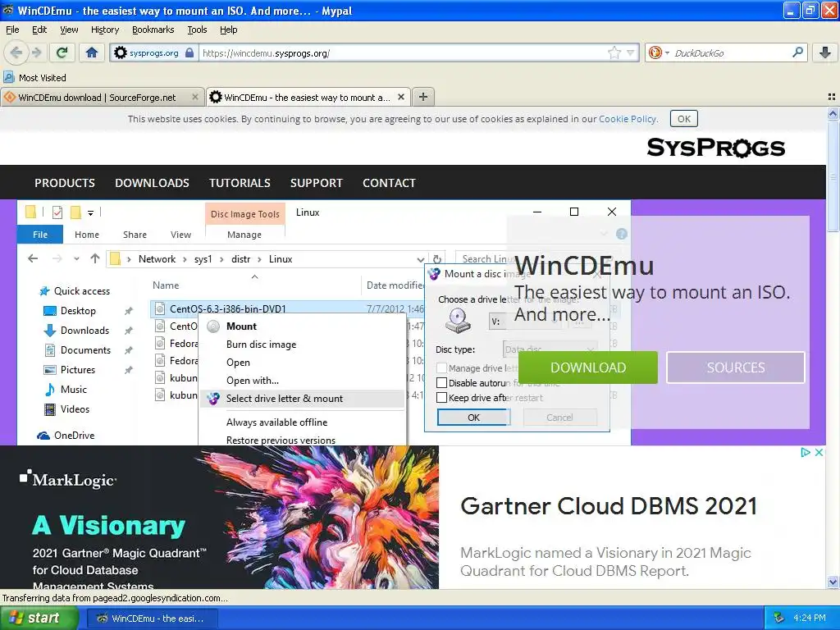Click the AdChoices triangle icon
The width and height of the screenshot is (840, 630).
[806, 453]
